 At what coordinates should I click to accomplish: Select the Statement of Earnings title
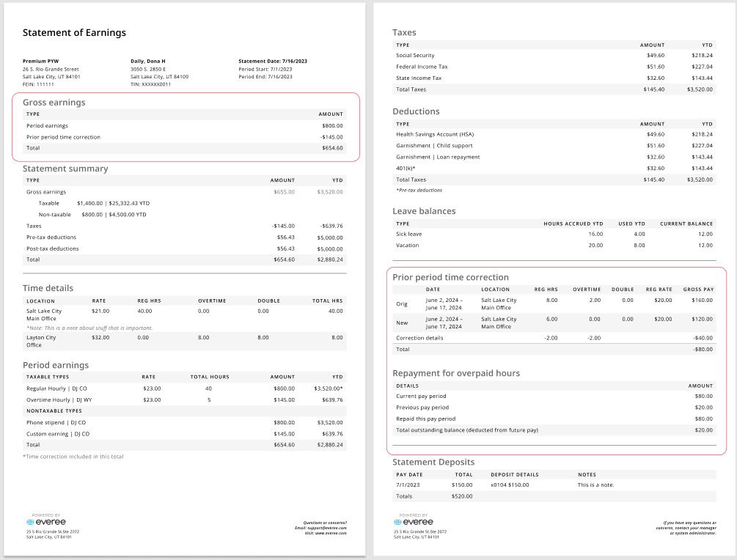[75, 33]
